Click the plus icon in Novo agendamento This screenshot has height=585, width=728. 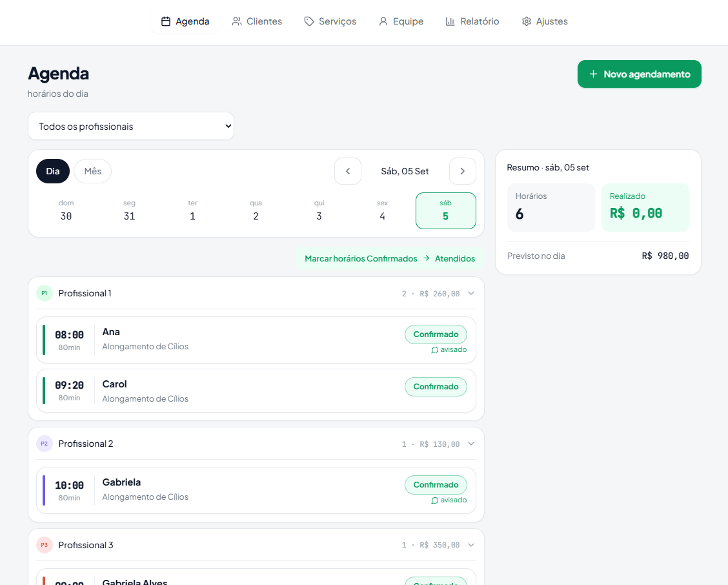point(593,74)
